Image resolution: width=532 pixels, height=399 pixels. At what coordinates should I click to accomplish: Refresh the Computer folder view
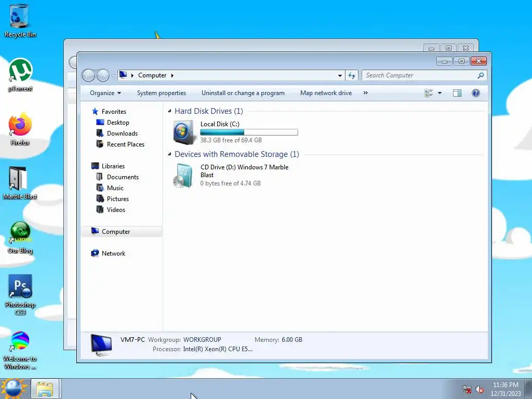point(352,75)
